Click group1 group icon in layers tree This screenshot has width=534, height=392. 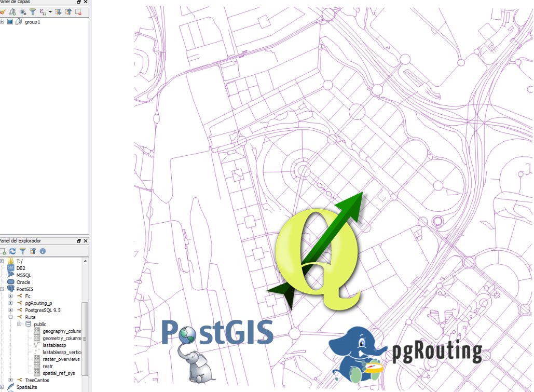19,22
